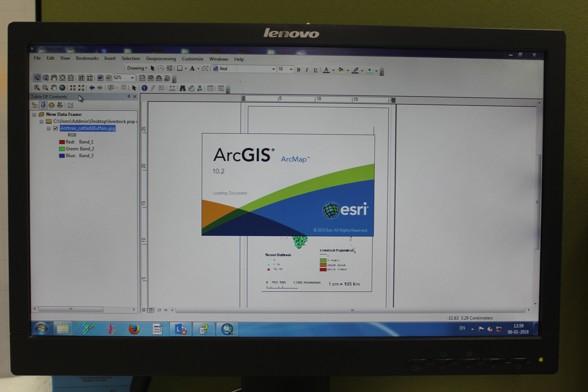
Task: Select the HTML Popup tool
Action: [x=161, y=88]
